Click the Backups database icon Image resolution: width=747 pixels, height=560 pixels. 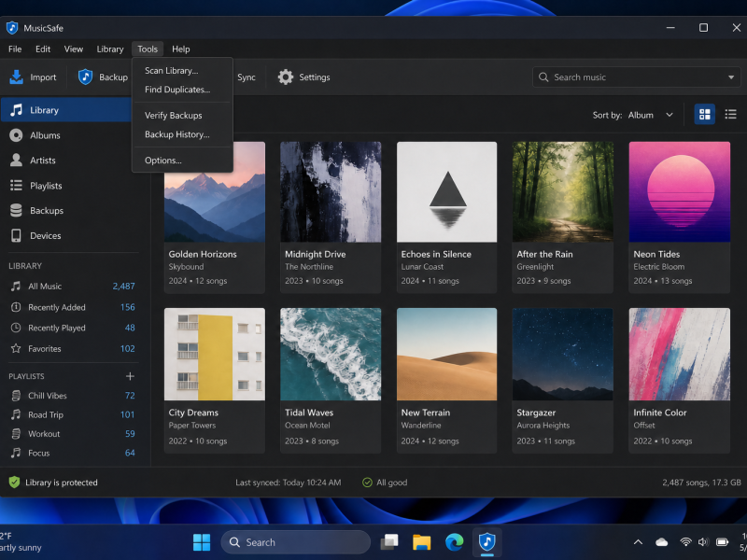tap(16, 211)
